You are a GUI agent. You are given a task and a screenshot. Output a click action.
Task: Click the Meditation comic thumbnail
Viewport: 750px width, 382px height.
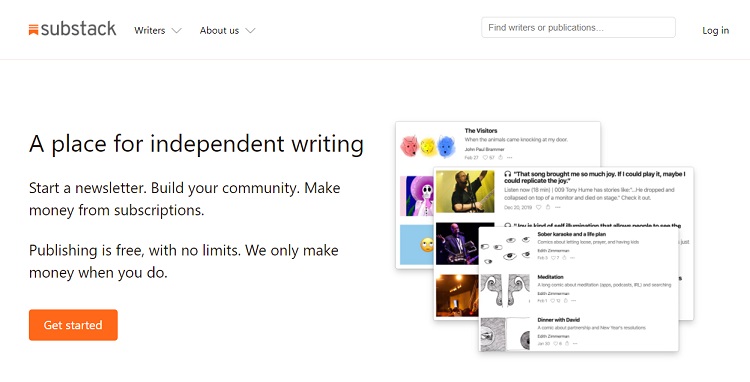(506, 290)
